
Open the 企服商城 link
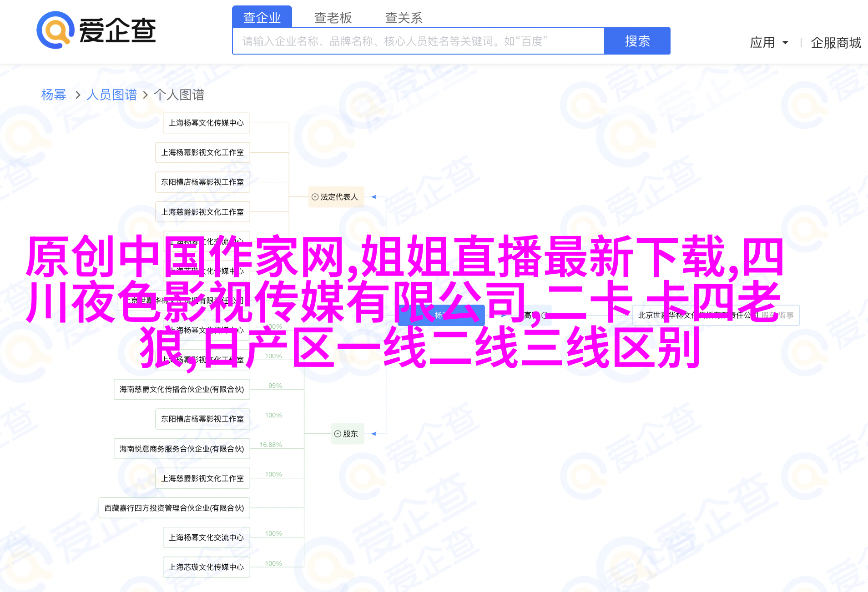pyautogui.click(x=836, y=43)
